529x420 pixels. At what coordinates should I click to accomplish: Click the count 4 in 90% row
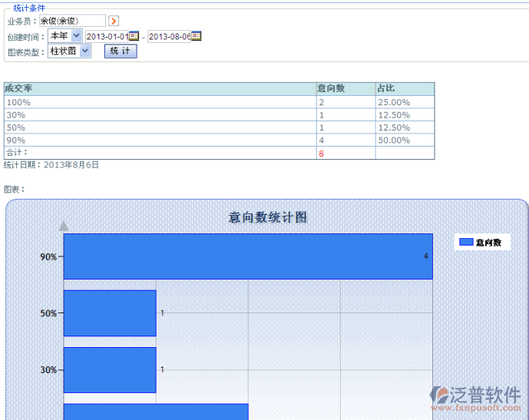(321, 140)
